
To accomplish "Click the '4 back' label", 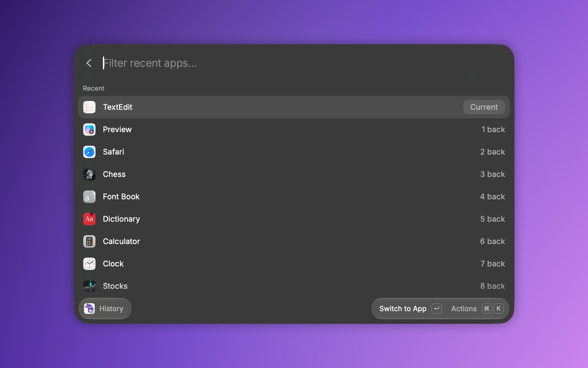I will click(492, 197).
